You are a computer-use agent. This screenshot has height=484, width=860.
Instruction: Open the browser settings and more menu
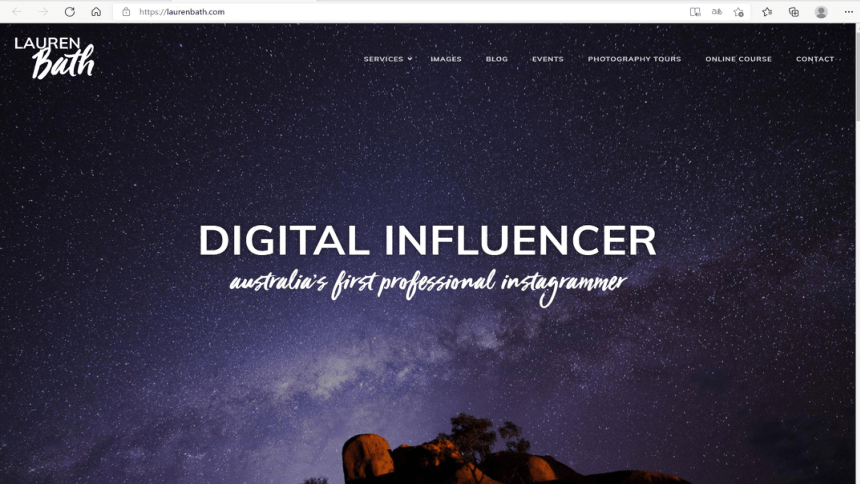pyautogui.click(x=848, y=12)
